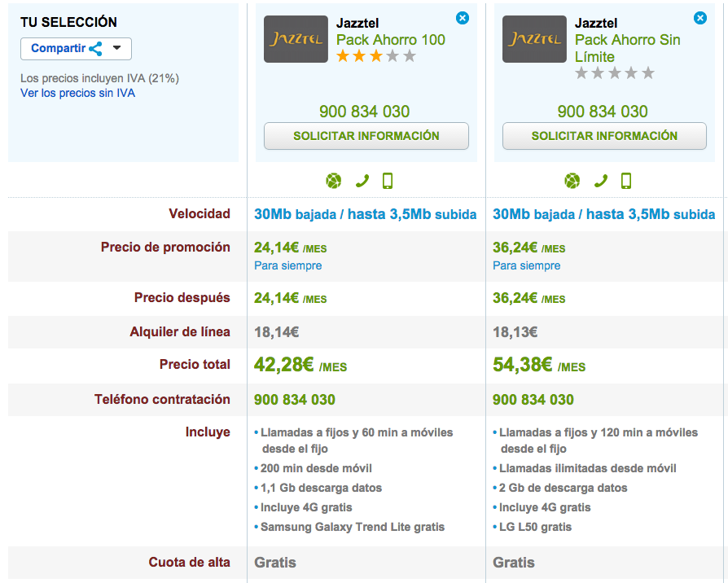The width and height of the screenshot is (728, 583).
Task: Click Teléfono contratación number for Pack Ahorro 100
Action: (x=294, y=400)
